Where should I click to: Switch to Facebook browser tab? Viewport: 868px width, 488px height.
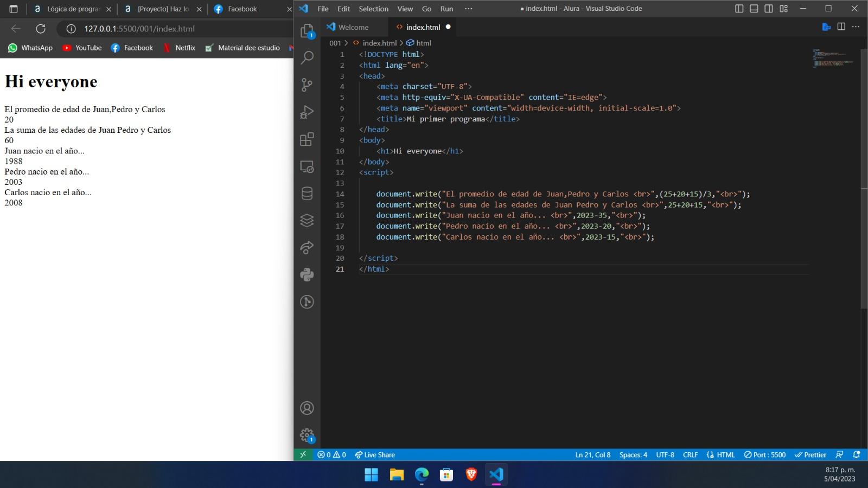coord(252,9)
